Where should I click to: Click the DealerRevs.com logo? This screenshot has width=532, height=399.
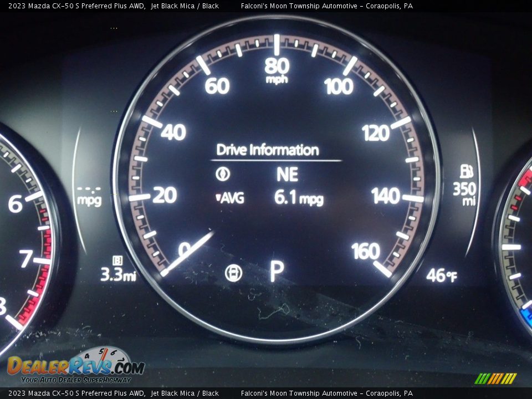(x=76, y=365)
